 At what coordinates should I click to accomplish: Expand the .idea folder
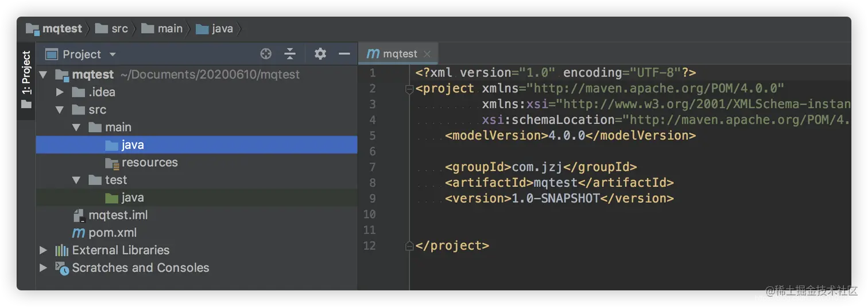tap(60, 92)
